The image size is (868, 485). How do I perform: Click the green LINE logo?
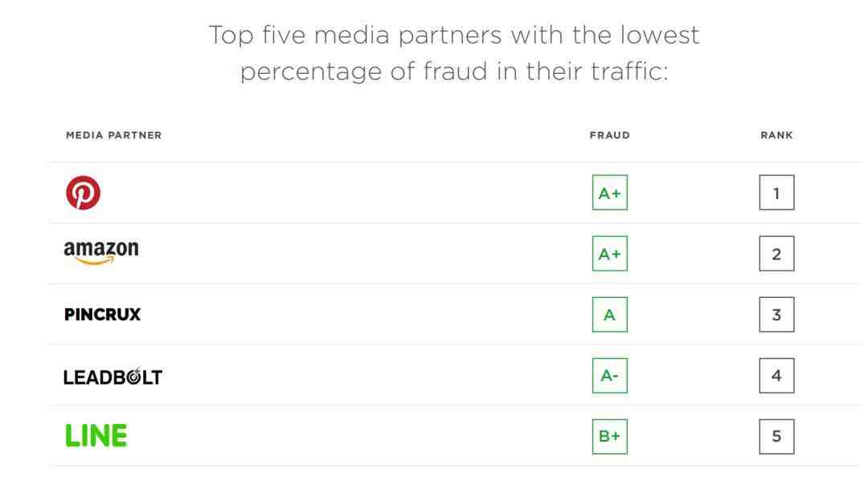click(96, 435)
